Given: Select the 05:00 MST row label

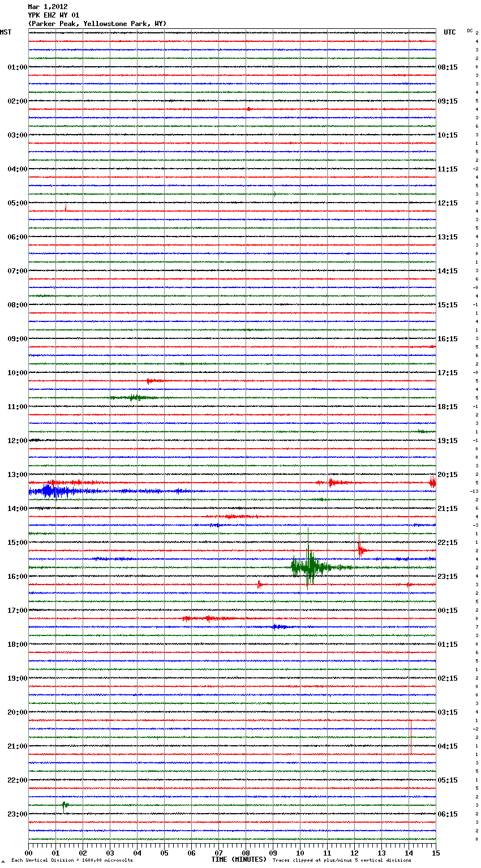Looking at the screenshot, I should [18, 203].
